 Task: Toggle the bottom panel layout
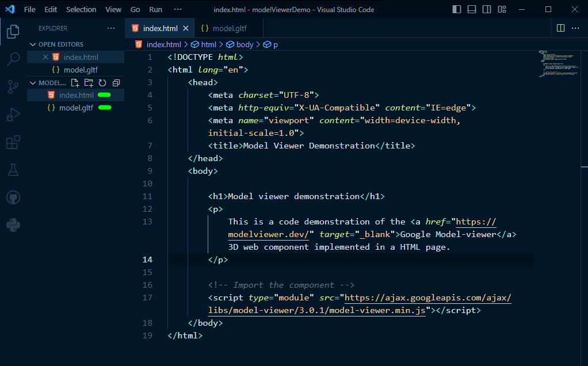coord(472,9)
